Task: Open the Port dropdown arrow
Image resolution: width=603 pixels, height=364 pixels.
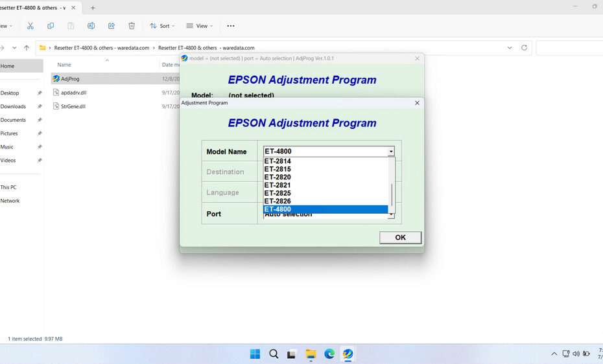Action: [x=391, y=216]
